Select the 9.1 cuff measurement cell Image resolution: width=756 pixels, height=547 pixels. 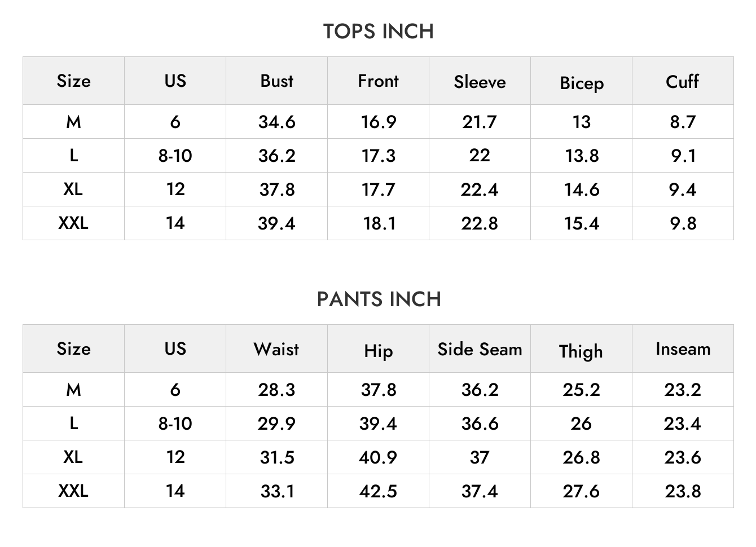coord(683,156)
